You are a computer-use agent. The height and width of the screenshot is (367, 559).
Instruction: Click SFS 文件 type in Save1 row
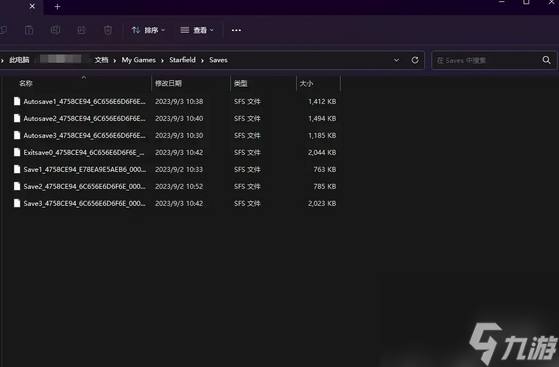pos(247,169)
